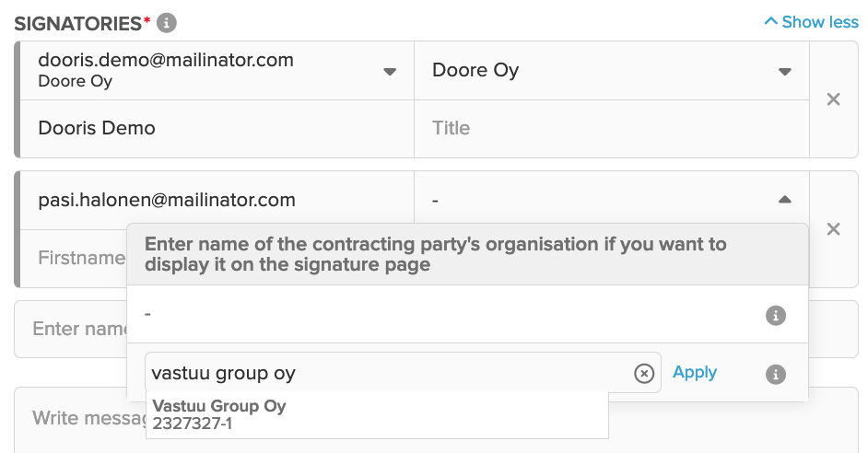Click the info icon next to SIGNATORIES
Screen dimensions: 868x453
(167, 23)
